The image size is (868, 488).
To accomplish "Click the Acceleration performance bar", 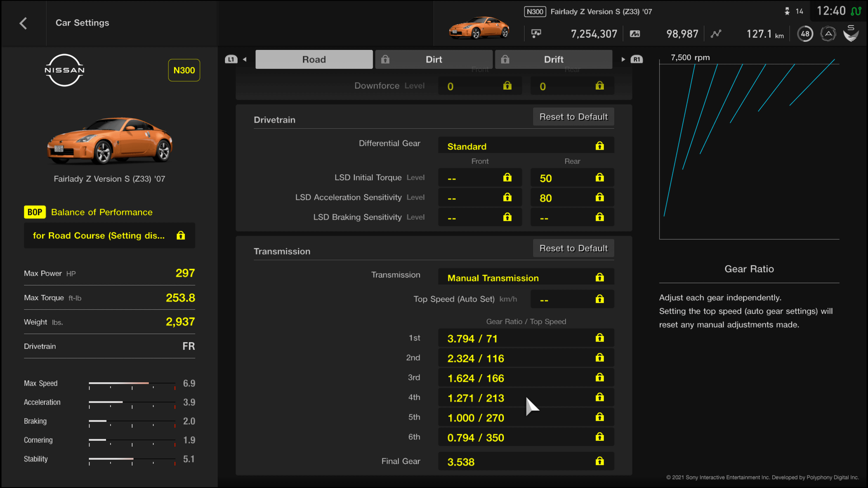I will pos(132,403).
